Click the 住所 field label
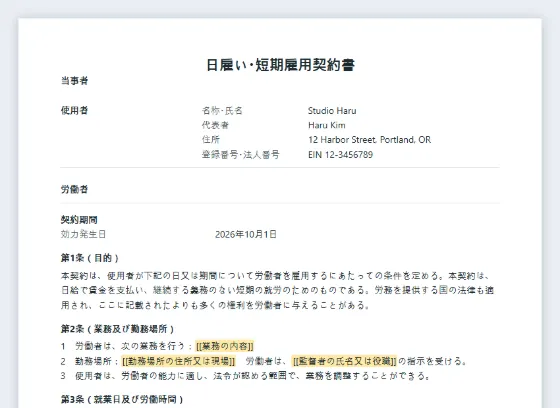Image resolution: width=560 pixels, height=408 pixels. pyautogui.click(x=211, y=140)
